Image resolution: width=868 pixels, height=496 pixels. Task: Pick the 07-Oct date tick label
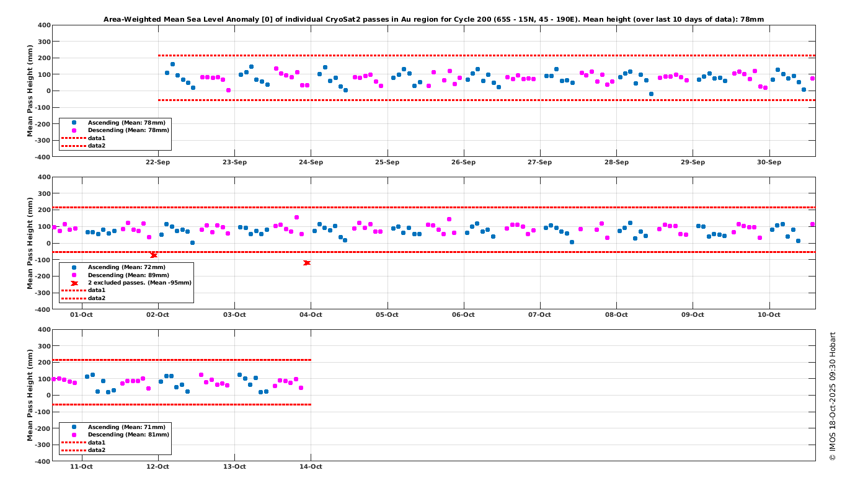(540, 314)
